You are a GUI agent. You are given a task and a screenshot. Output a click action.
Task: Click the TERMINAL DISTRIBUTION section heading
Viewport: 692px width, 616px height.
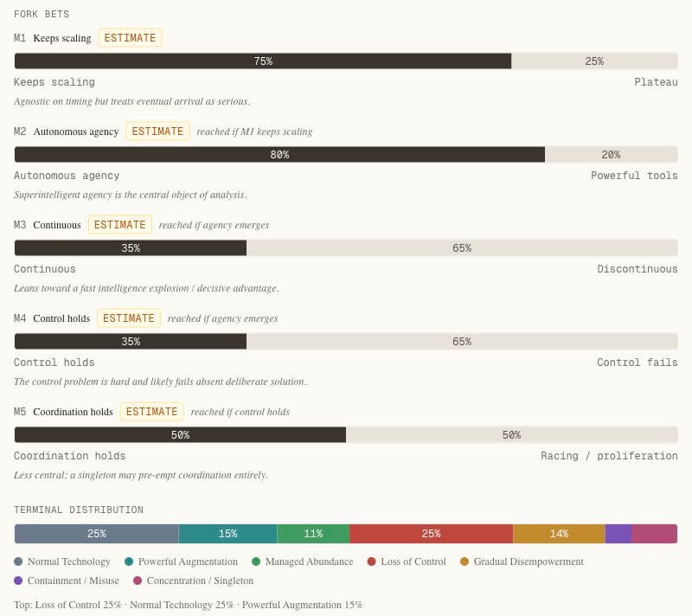click(79, 510)
